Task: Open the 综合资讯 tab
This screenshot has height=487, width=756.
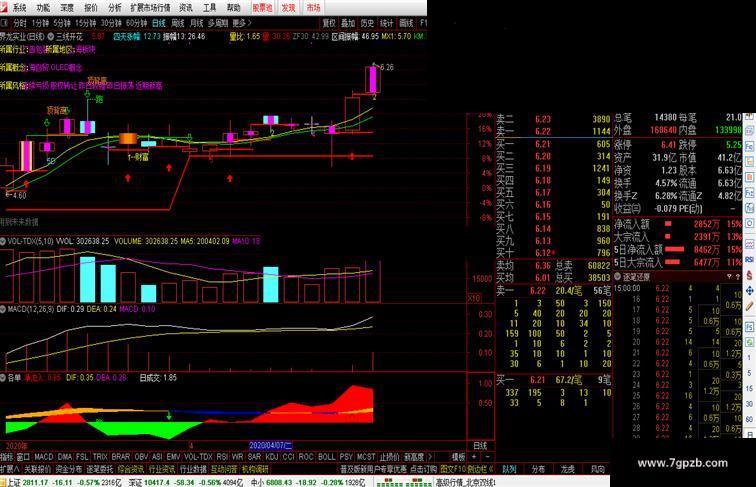Action: point(131,469)
